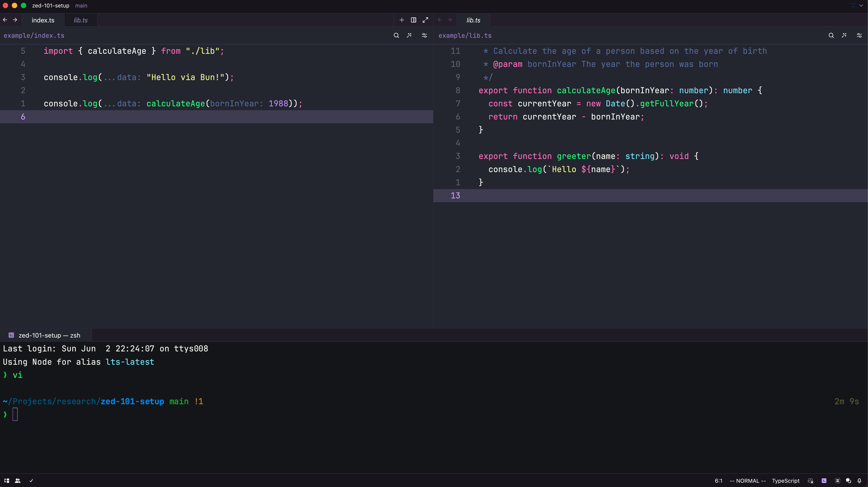Click the `Hello ${name}` template string

(583, 169)
